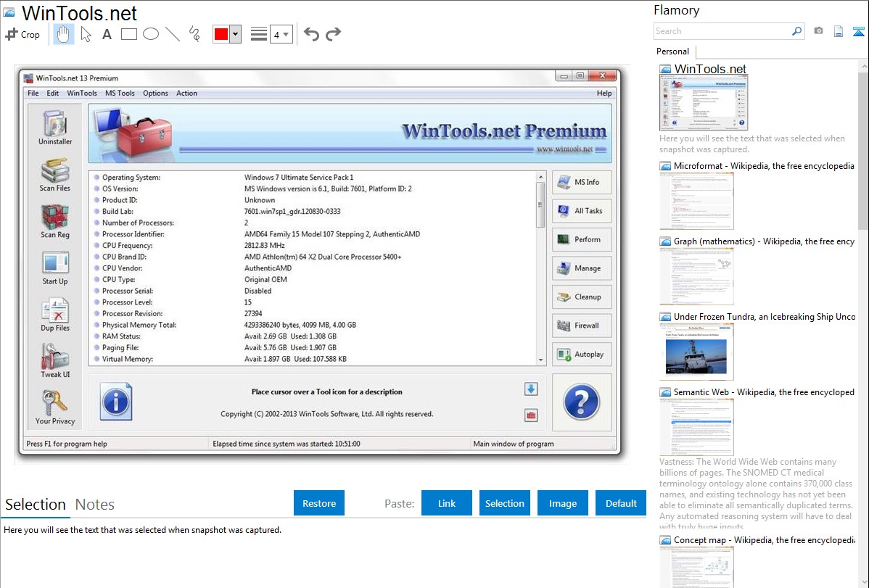
Task: Open the Help menu
Action: tap(604, 93)
